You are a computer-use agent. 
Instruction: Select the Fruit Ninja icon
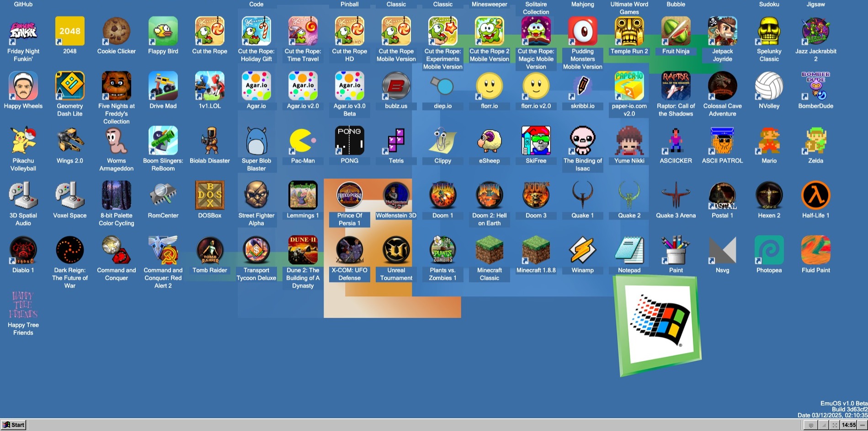(676, 31)
